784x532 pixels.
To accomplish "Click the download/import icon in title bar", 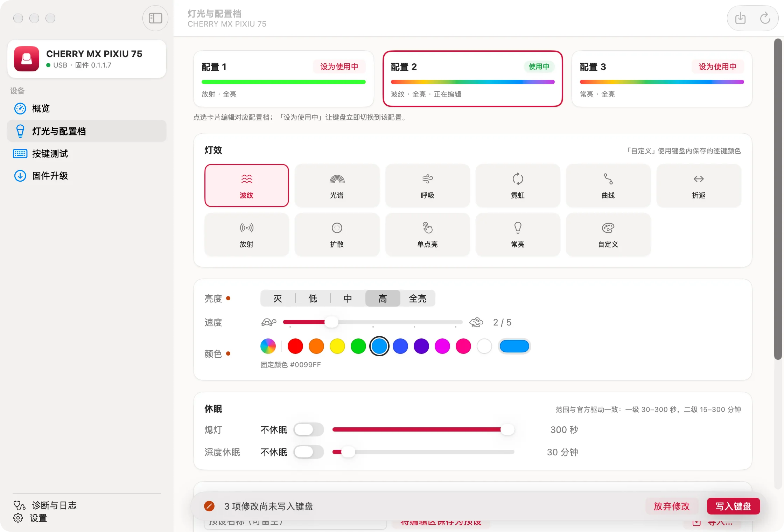I will click(740, 18).
